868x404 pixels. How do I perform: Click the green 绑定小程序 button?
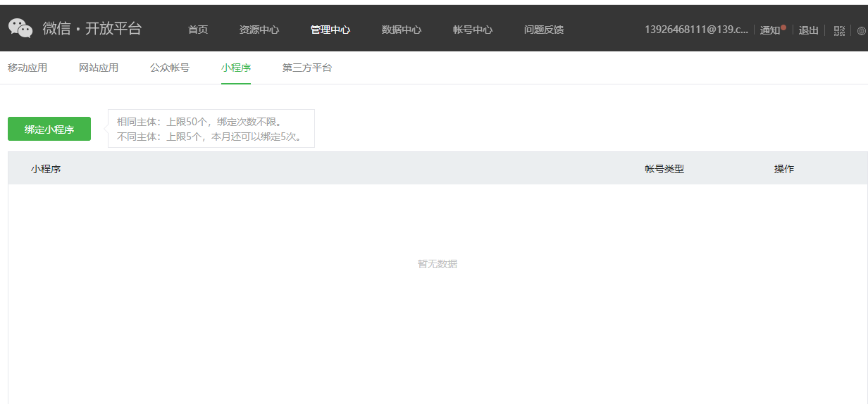(49, 129)
